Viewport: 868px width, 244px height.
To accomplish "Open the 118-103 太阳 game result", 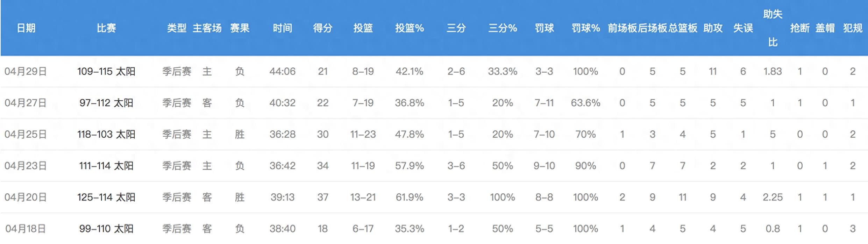I will [106, 135].
